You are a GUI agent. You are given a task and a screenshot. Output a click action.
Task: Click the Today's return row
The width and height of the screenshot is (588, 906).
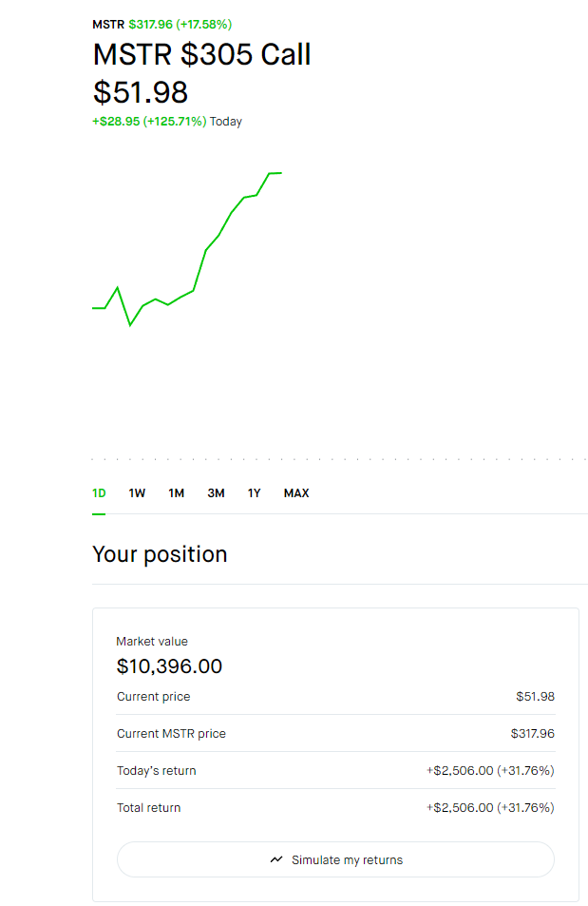click(335, 770)
